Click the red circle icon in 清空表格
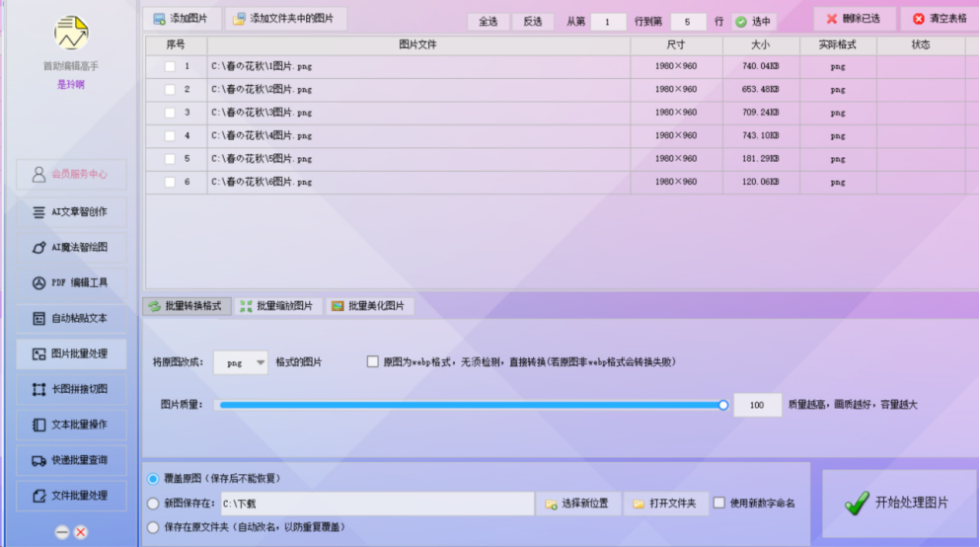Viewport: 980px width, 547px height. tap(919, 19)
